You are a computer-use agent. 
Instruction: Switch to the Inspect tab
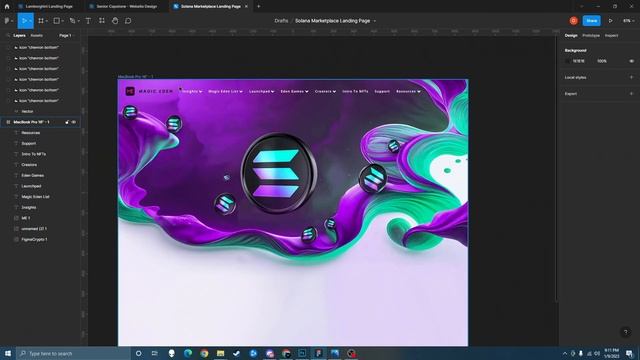point(611,36)
